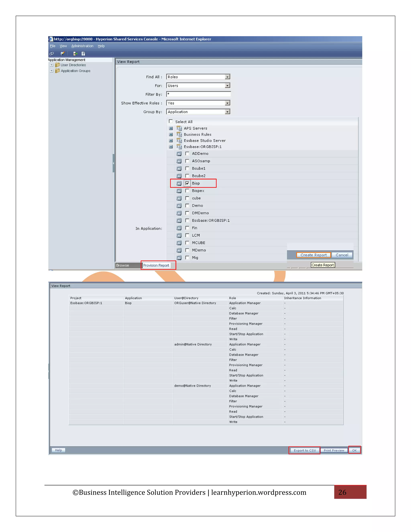Click the Essbase Studio Server project icon
Image resolution: width=411 pixels, height=532 pixels.
179,141
